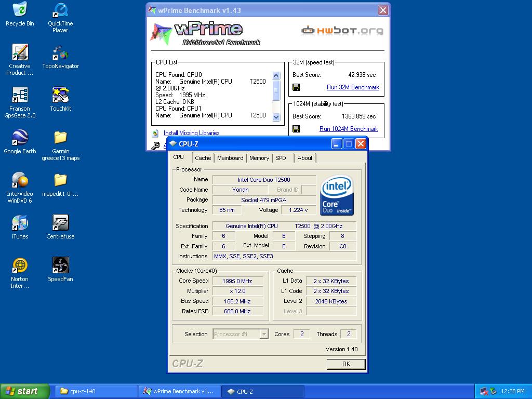The width and height of the screenshot is (532, 399).
Task: Click the network tray icon in taskbar
Action: 484,391
